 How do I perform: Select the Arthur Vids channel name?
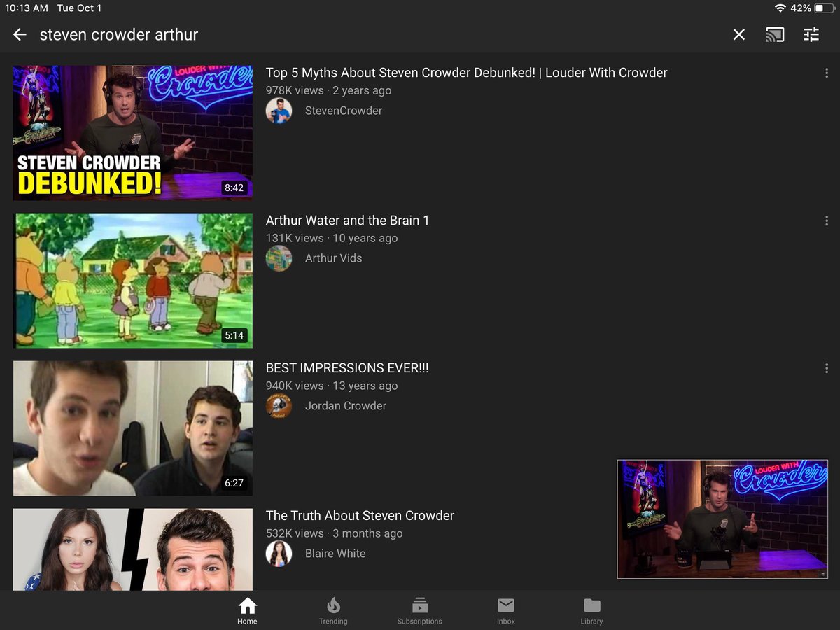(x=334, y=258)
